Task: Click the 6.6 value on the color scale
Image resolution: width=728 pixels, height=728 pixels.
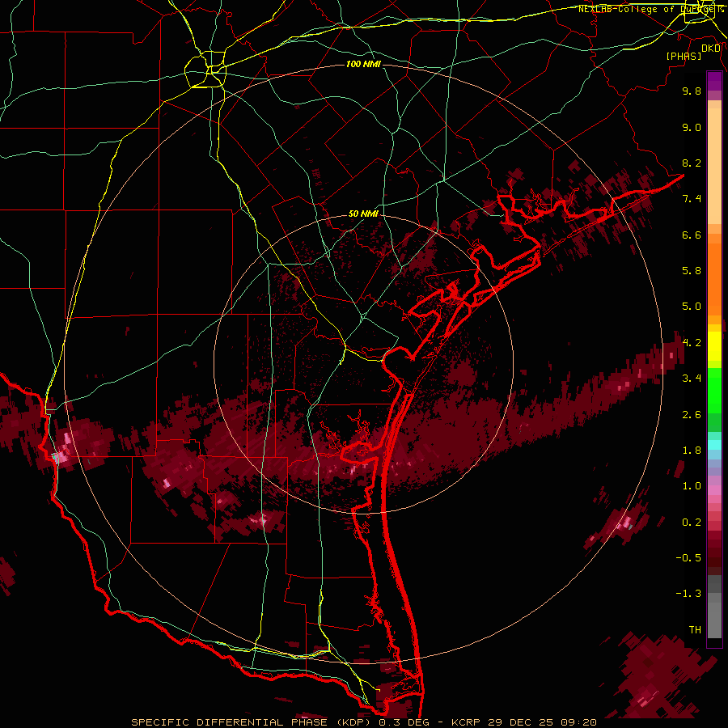Action: click(692, 235)
